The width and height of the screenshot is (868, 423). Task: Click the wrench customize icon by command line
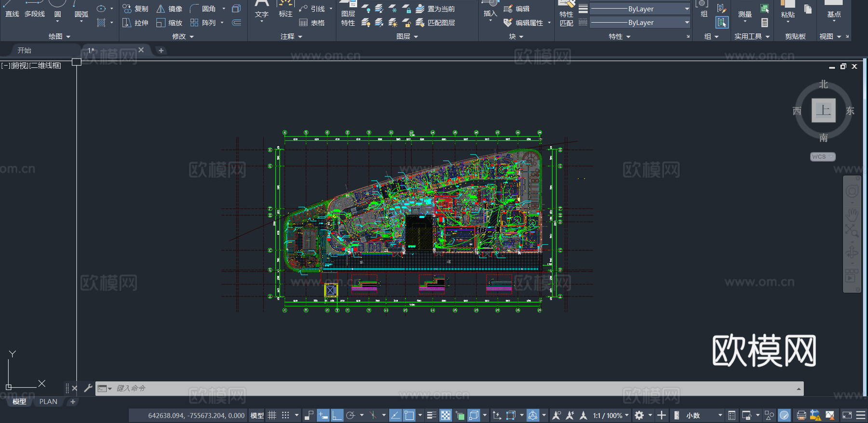pos(88,388)
